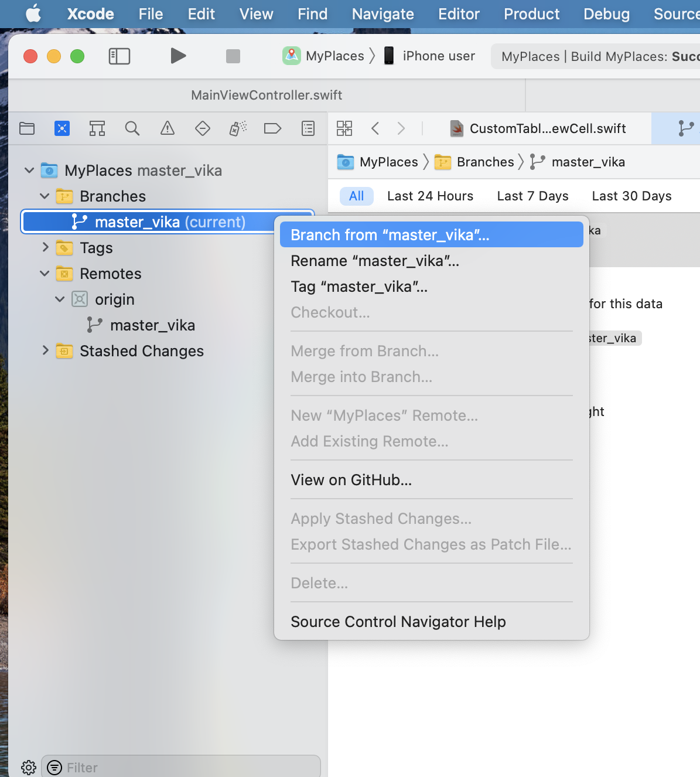Open the Find menu
This screenshot has width=700, height=777.
[313, 14]
